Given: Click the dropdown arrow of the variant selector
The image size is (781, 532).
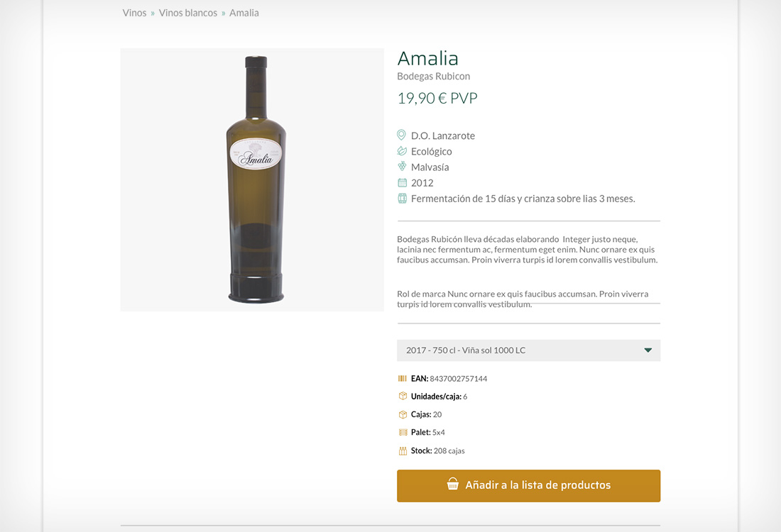Looking at the screenshot, I should tap(648, 350).
